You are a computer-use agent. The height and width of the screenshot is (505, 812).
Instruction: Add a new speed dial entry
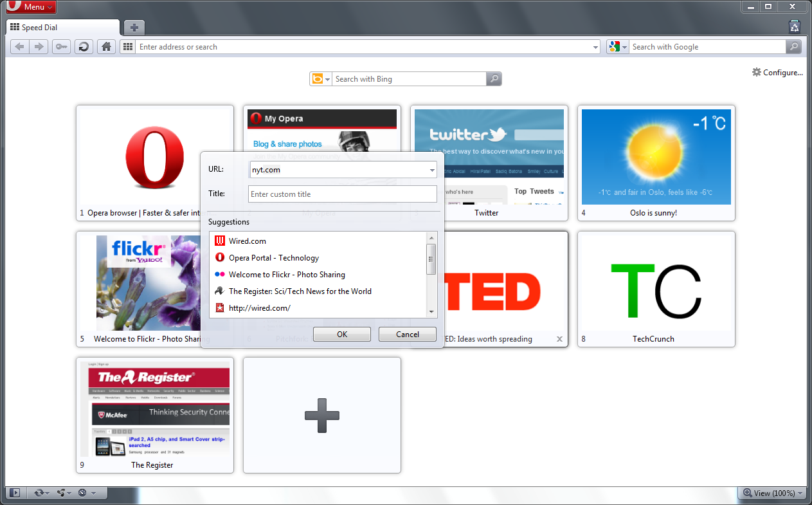(x=321, y=415)
